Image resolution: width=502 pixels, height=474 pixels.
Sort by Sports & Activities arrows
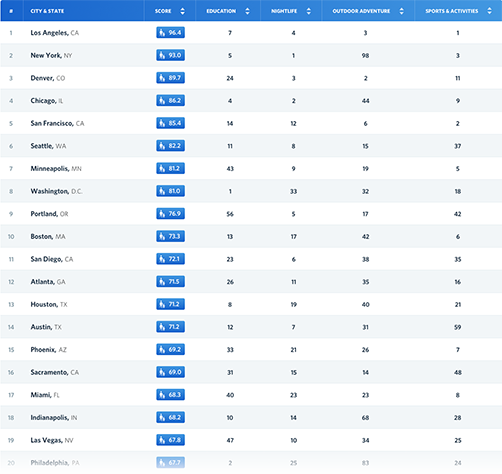coord(489,11)
